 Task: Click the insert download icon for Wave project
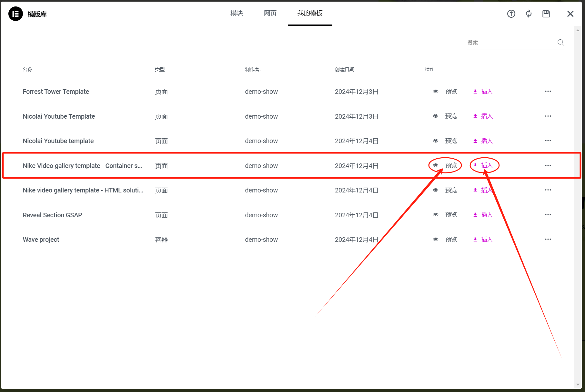point(475,239)
